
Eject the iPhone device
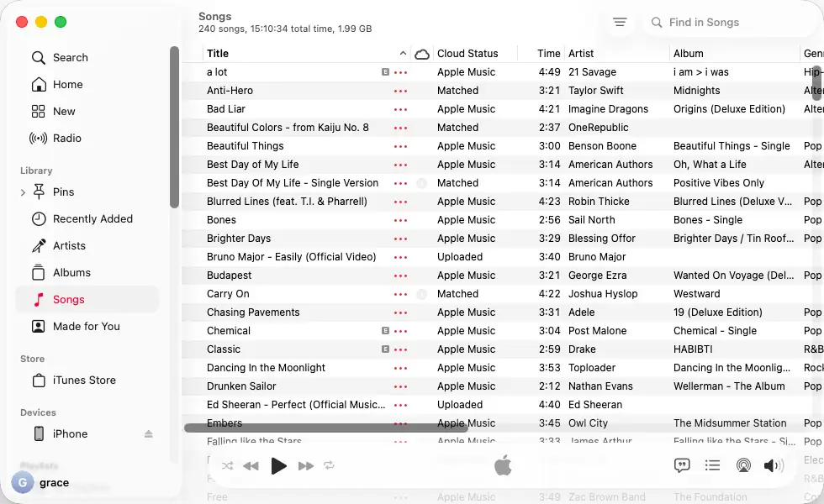(x=148, y=433)
